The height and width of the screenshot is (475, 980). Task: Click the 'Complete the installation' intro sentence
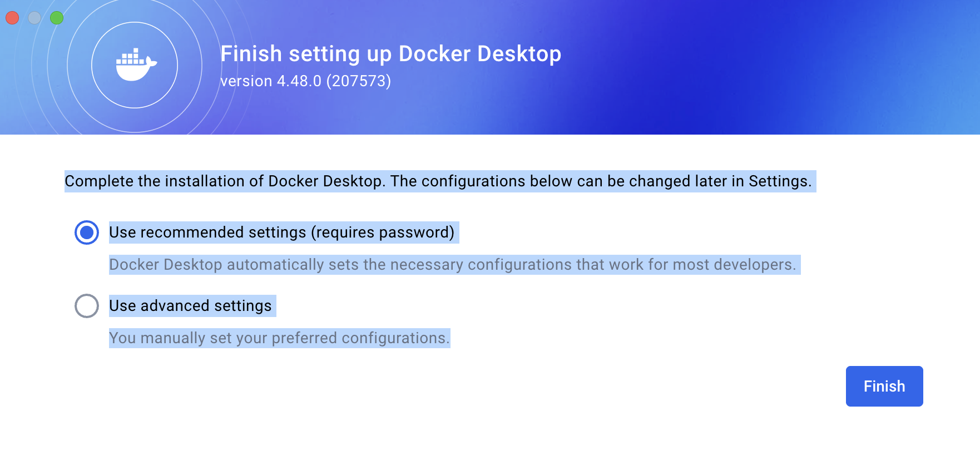click(438, 181)
